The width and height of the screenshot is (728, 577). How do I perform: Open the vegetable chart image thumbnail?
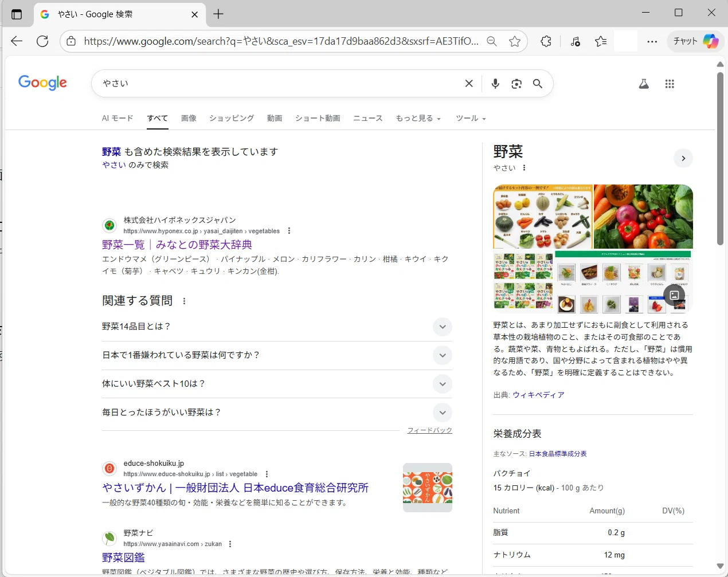point(543,217)
